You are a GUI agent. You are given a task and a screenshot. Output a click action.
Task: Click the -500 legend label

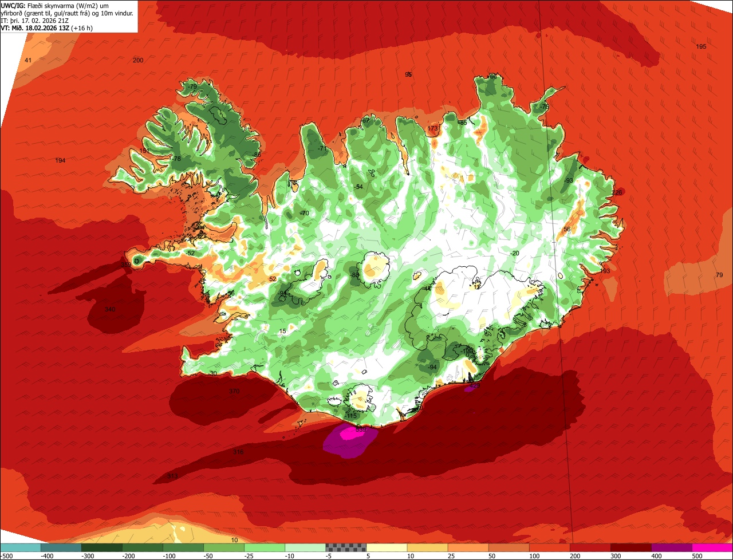point(6,556)
